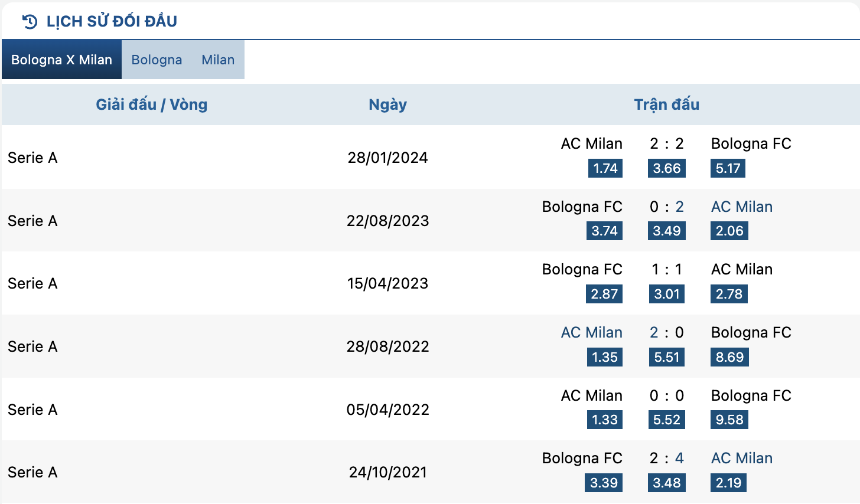Open AC Milan link in 28/08/2022 match
860x504 pixels.
(592, 332)
